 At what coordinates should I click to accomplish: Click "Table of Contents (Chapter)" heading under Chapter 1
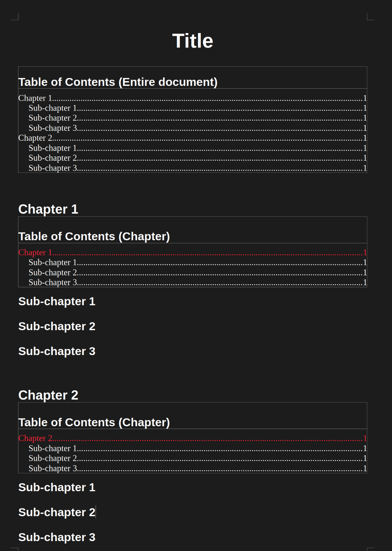tap(94, 236)
